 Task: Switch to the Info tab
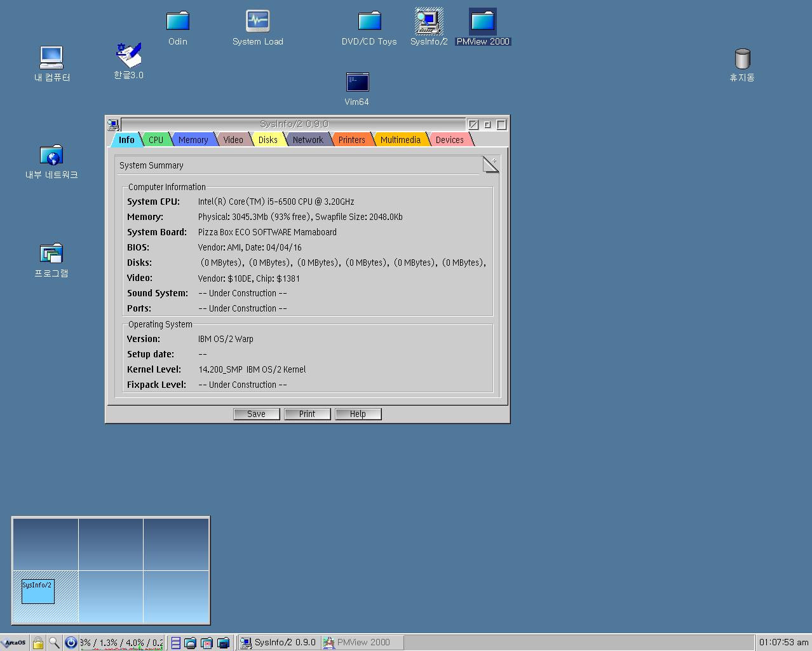126,140
